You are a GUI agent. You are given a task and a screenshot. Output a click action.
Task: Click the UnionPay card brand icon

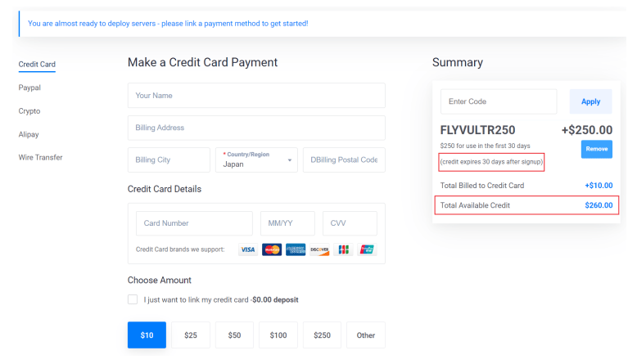[367, 249]
